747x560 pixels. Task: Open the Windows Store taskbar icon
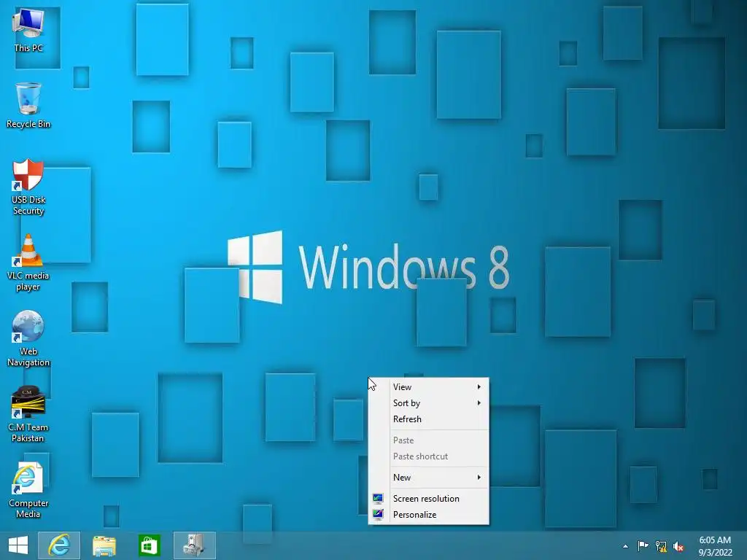(x=149, y=545)
